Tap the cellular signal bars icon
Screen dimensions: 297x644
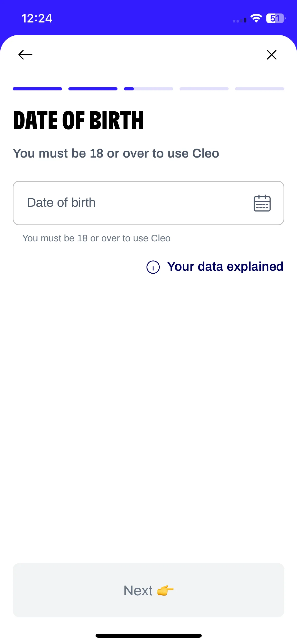tap(239, 20)
